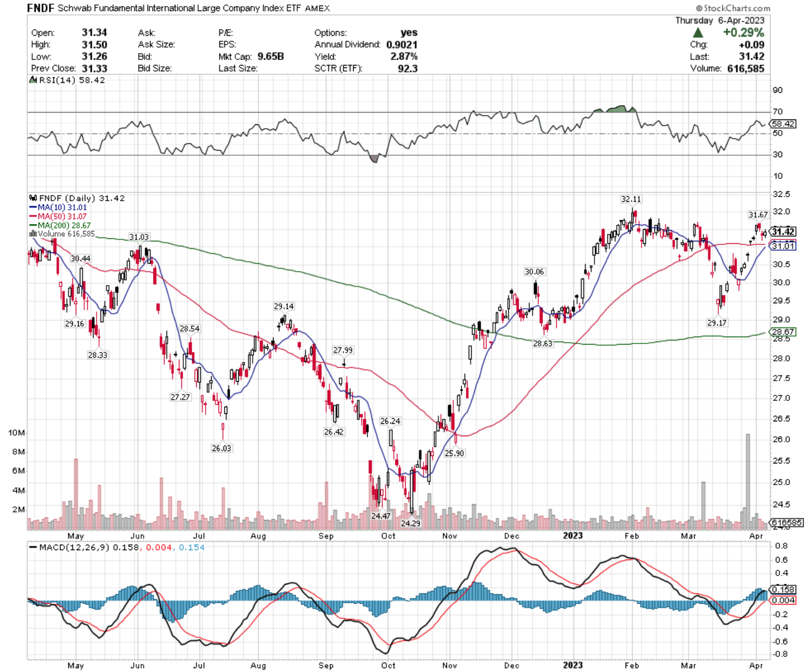Screen dimensions: 805x672
Task: Click the Options value yes
Action: (409, 33)
